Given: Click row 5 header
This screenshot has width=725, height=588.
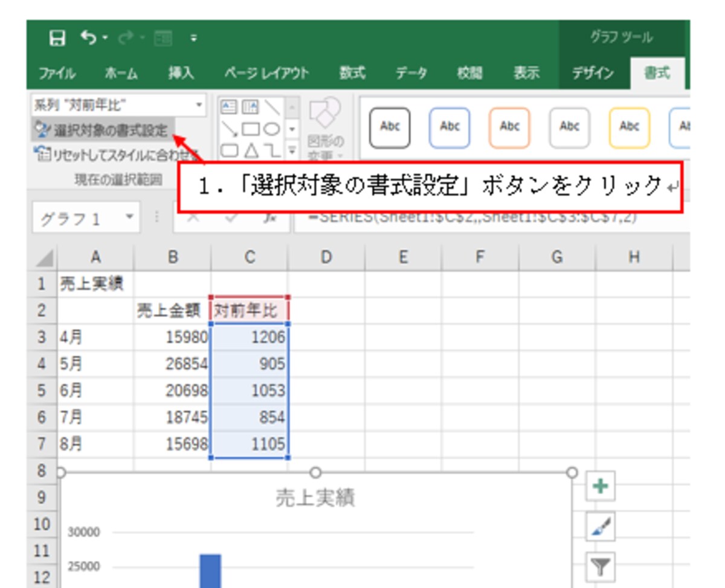Looking at the screenshot, I should 42,390.
